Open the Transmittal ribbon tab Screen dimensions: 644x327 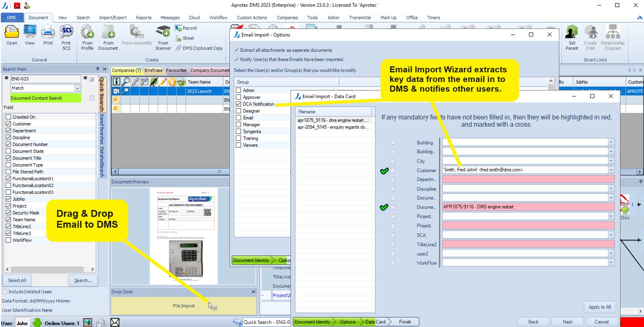coord(360,18)
